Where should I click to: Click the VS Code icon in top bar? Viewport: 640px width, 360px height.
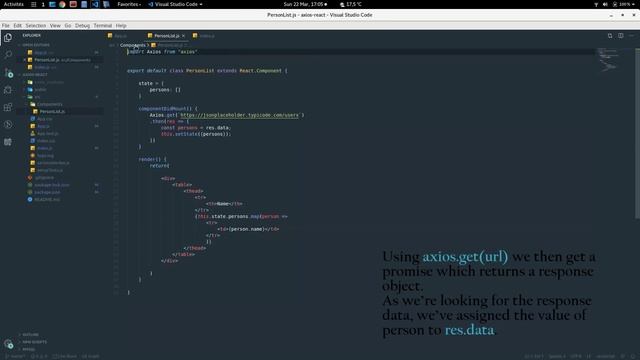[95, 4]
